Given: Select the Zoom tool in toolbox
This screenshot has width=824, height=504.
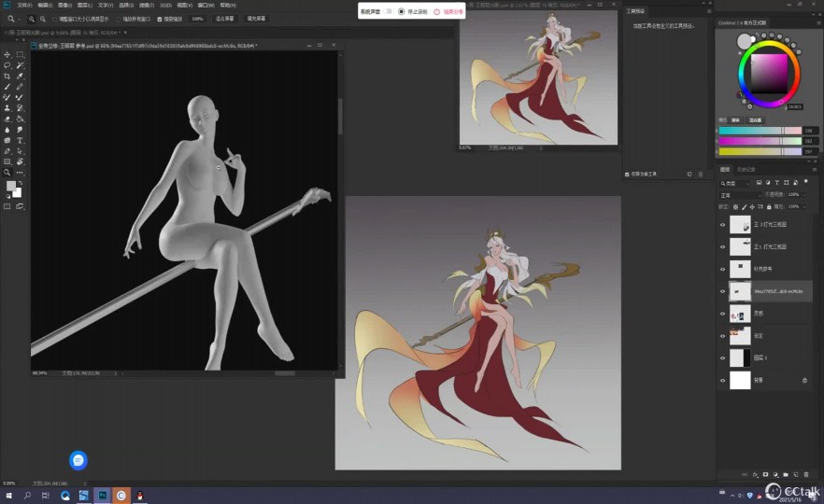Looking at the screenshot, I should coord(7,172).
